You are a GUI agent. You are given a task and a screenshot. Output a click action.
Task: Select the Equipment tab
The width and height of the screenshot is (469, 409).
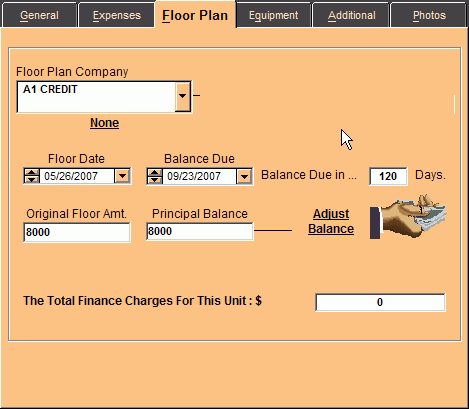[x=273, y=15]
